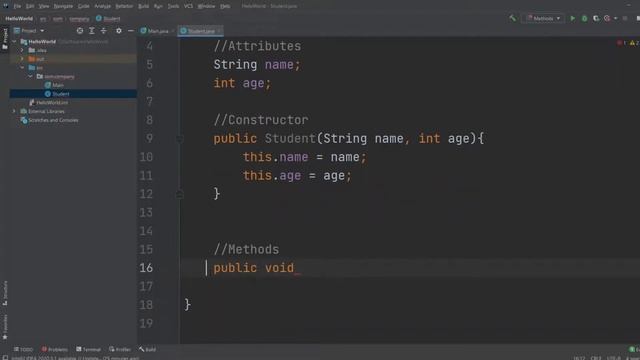This screenshot has width=640, height=360.
Task: Click the src breadcrumb in the navigation bar
Action: pyautogui.click(x=43, y=18)
